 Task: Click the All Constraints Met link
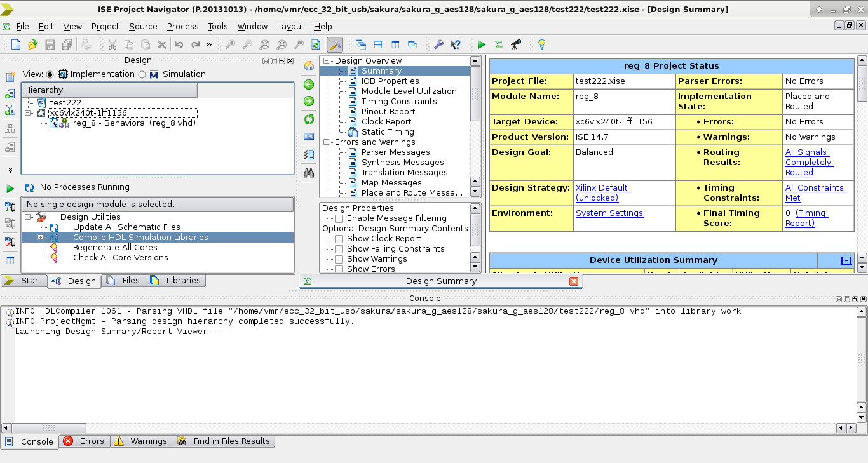[815, 192]
